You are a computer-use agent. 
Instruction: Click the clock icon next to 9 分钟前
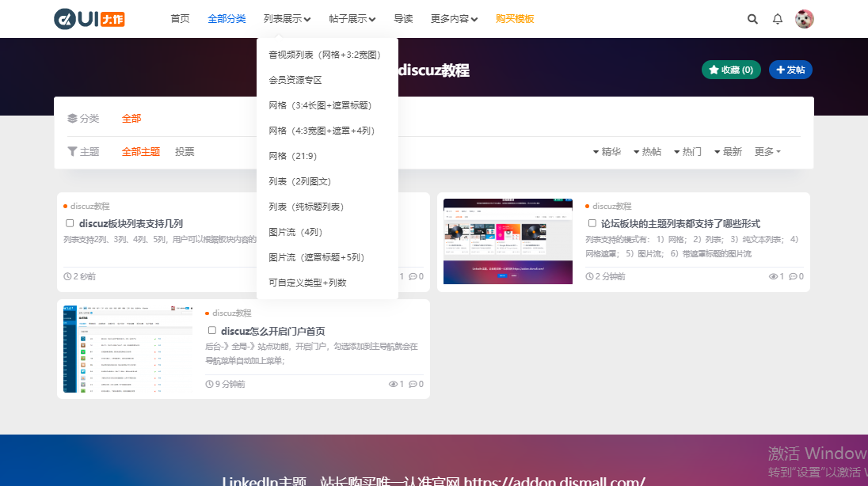210,384
